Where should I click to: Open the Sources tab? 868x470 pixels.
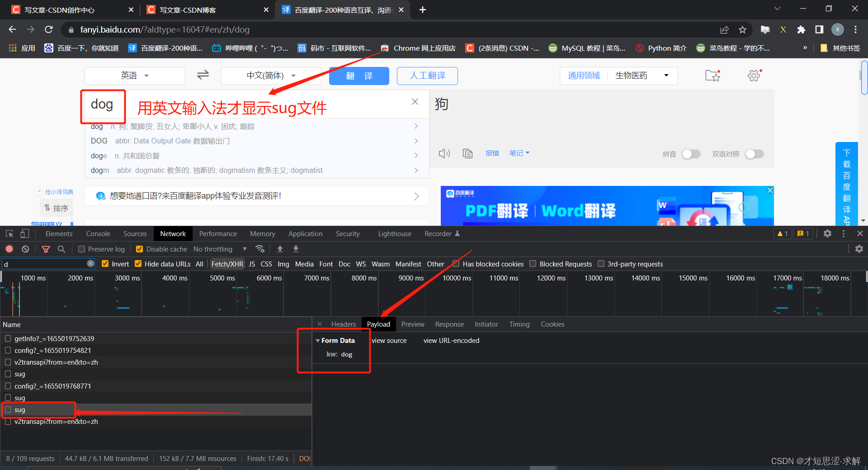135,234
